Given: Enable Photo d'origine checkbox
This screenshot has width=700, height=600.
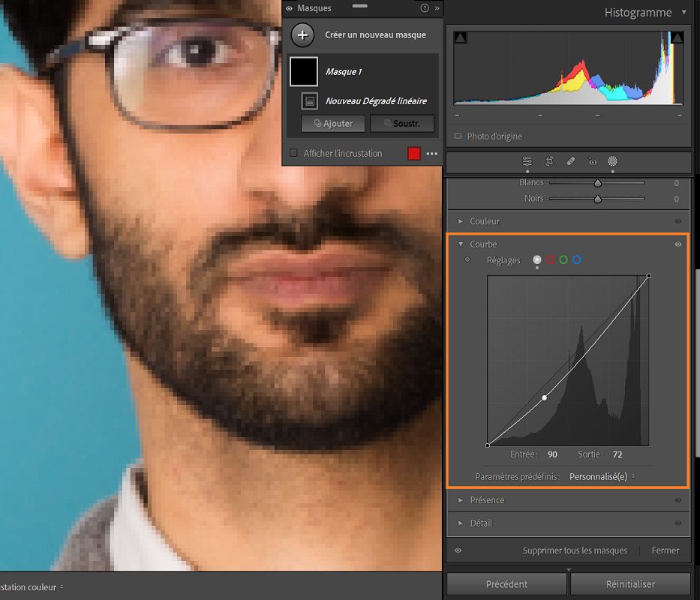Looking at the screenshot, I should 458,136.
